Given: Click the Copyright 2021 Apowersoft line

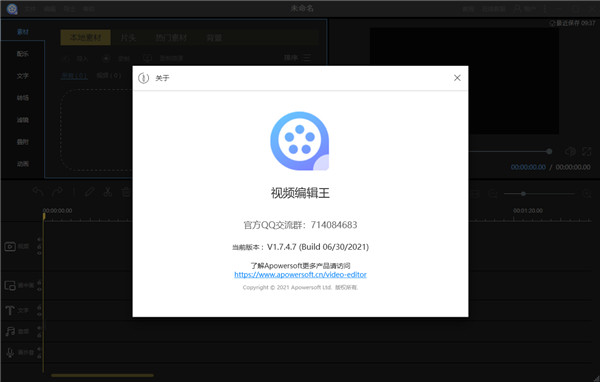Looking at the screenshot, I should tap(300, 287).
